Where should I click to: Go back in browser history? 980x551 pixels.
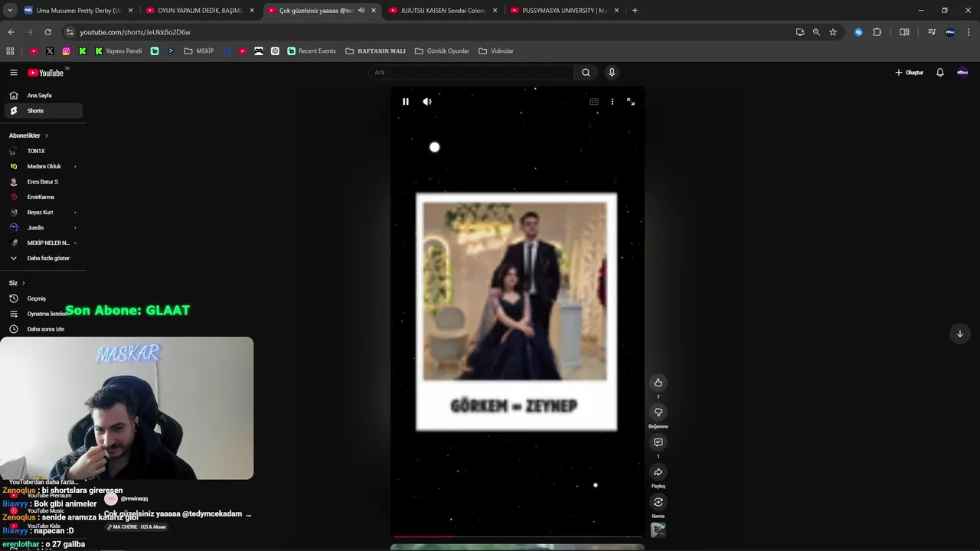(x=11, y=32)
